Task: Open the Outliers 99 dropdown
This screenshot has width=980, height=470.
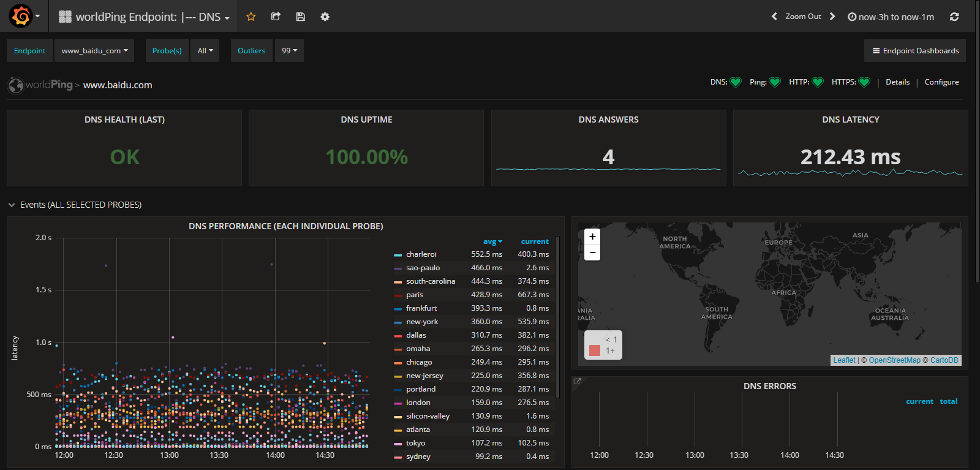Action: [289, 51]
